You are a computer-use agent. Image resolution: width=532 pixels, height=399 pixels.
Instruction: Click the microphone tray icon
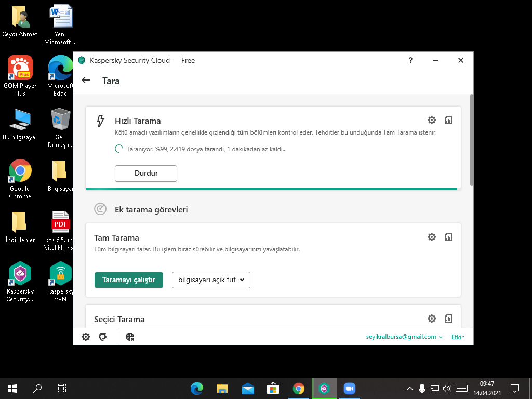pyautogui.click(x=422, y=389)
